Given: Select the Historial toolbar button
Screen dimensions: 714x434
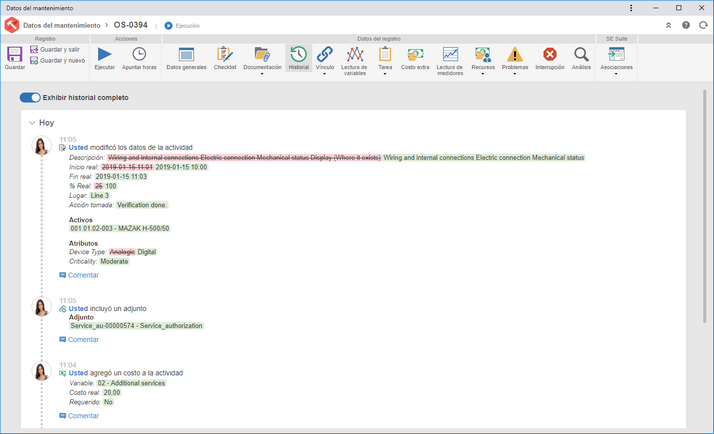Looking at the screenshot, I should click(x=298, y=58).
